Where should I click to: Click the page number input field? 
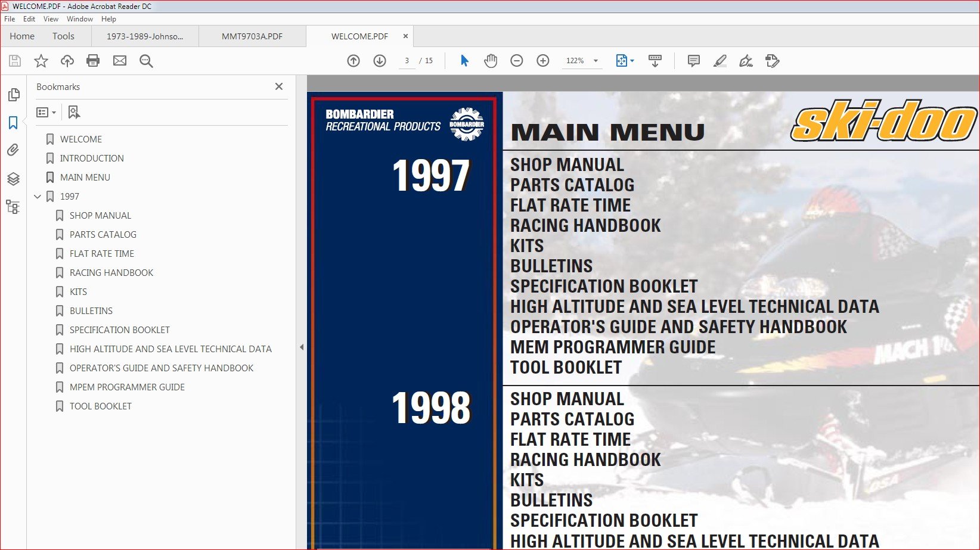coord(407,61)
